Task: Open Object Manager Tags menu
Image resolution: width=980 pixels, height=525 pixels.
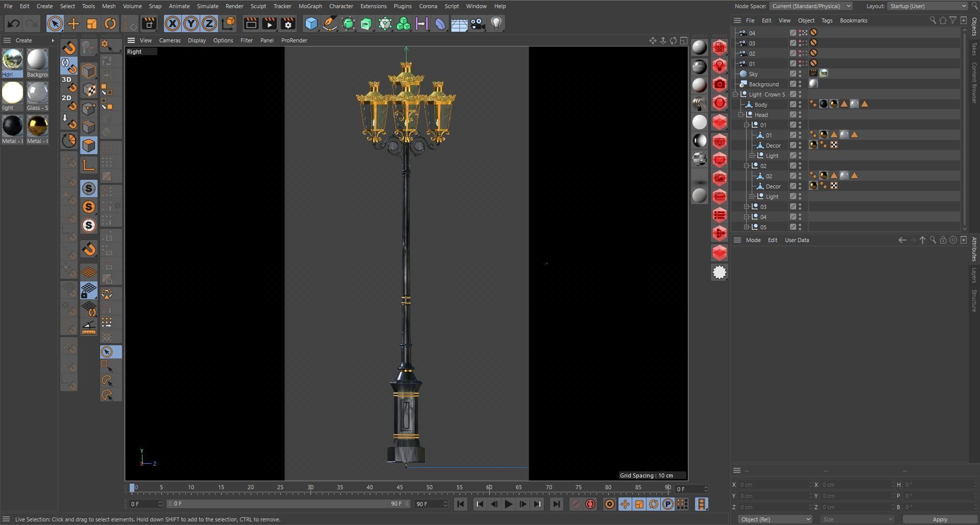Action: [x=827, y=20]
